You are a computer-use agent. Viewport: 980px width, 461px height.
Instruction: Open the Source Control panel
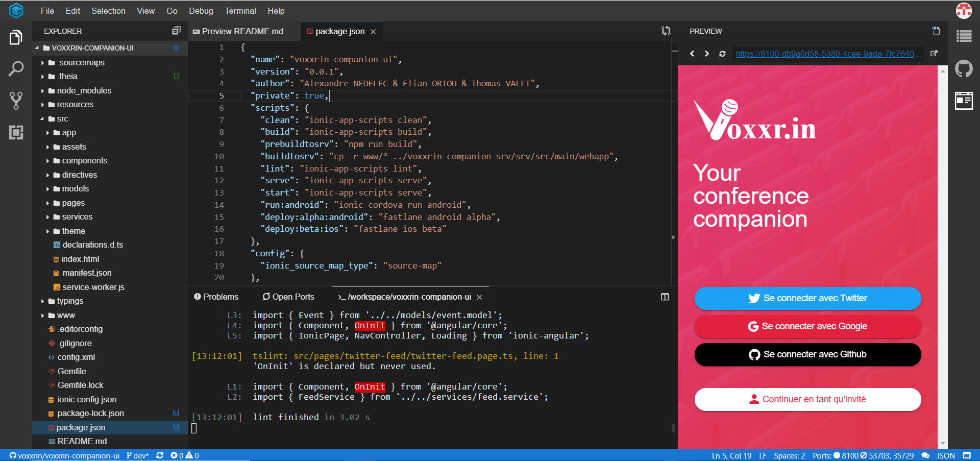point(16,100)
